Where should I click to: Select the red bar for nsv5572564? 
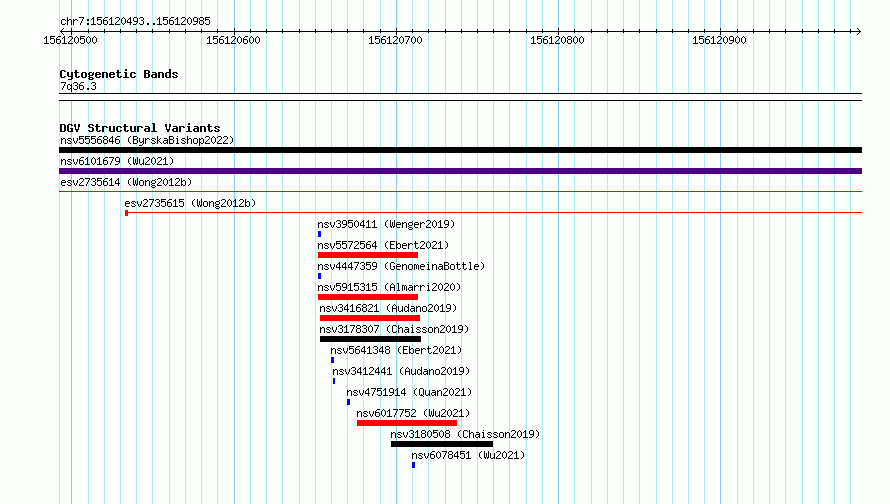click(x=368, y=255)
